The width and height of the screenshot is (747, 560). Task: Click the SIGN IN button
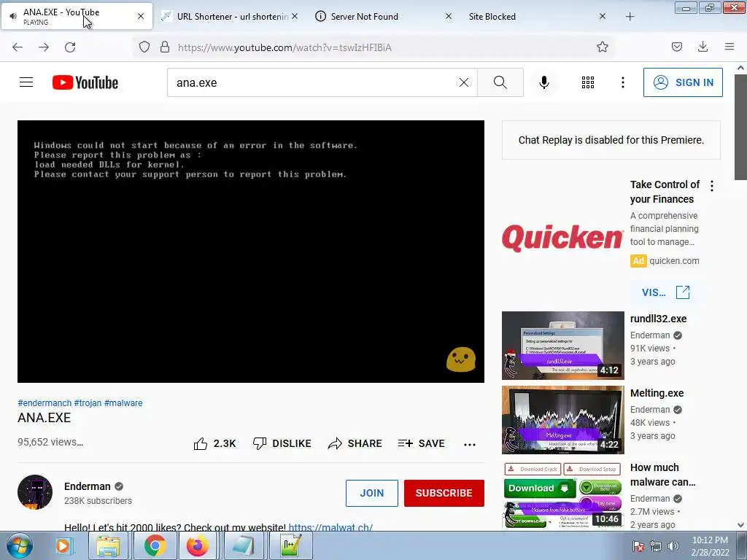tap(683, 82)
